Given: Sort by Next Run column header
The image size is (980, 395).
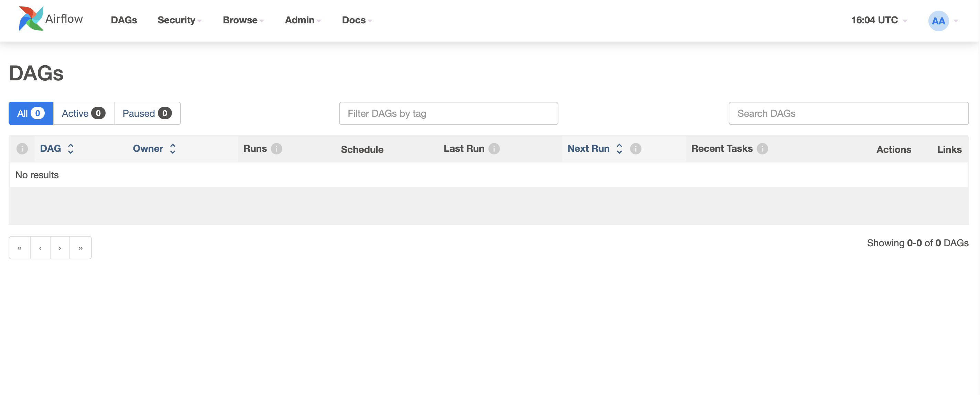Looking at the screenshot, I should pyautogui.click(x=588, y=149).
